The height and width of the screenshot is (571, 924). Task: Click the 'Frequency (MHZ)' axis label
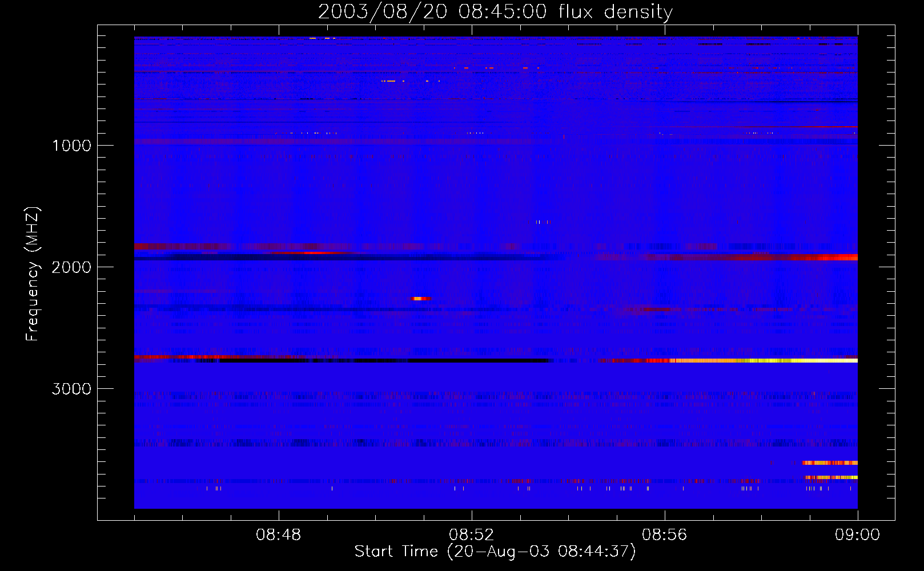(x=33, y=274)
